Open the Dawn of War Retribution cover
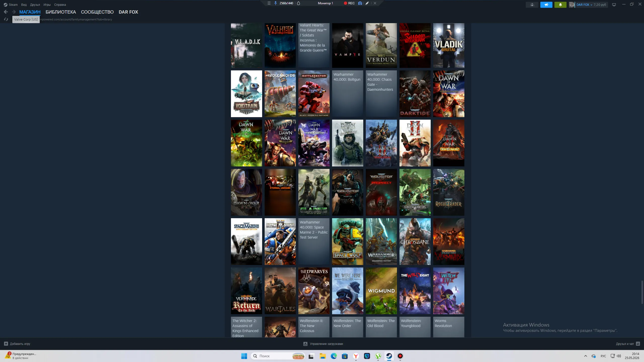 (x=449, y=143)
